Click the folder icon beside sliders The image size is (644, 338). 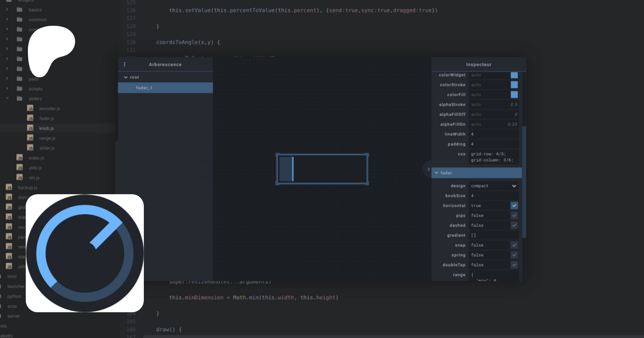(20, 98)
